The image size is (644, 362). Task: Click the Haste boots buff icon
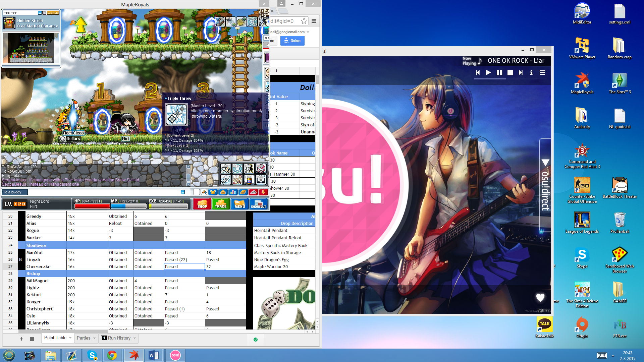[x=220, y=22]
